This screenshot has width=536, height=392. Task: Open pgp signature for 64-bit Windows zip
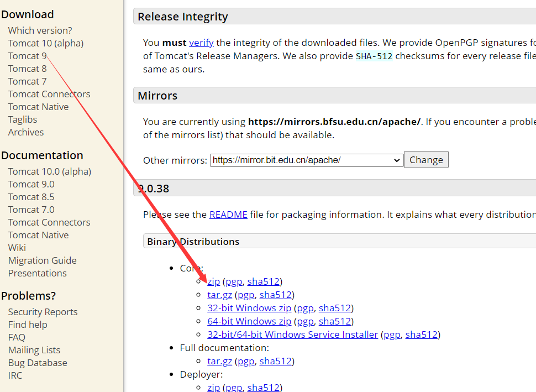pyautogui.click(x=305, y=322)
